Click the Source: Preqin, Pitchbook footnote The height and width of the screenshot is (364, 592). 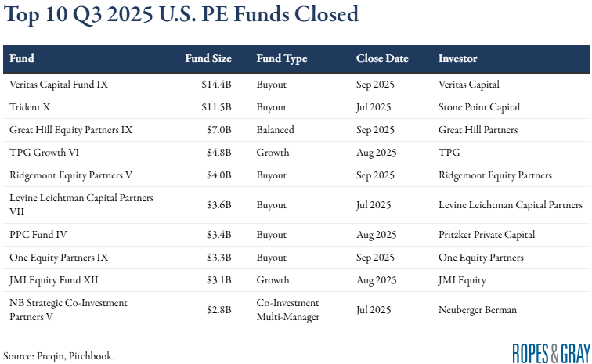click(x=59, y=355)
